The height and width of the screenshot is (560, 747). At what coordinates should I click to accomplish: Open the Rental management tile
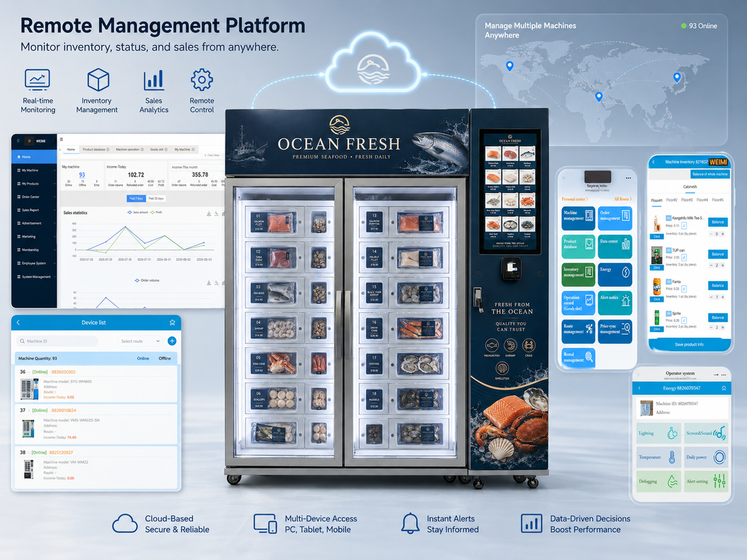point(578,357)
